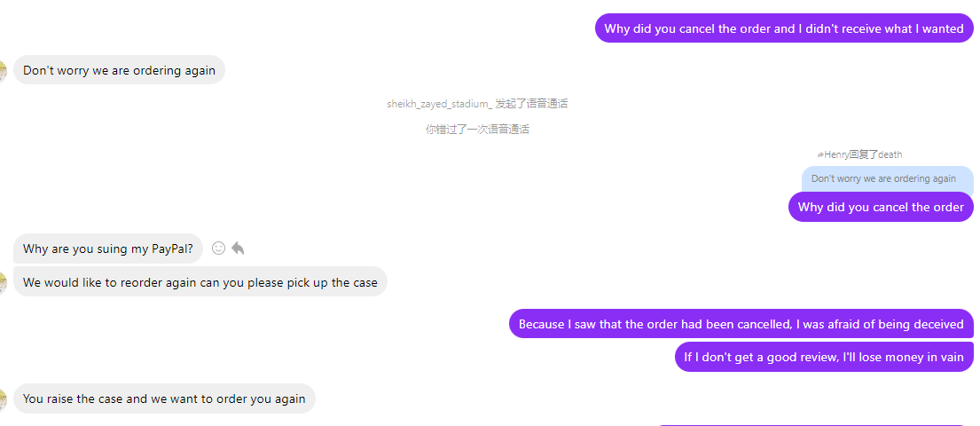
Task: Jump to the quoted light-blue "Don't worry" reply preview
Action: (x=883, y=178)
